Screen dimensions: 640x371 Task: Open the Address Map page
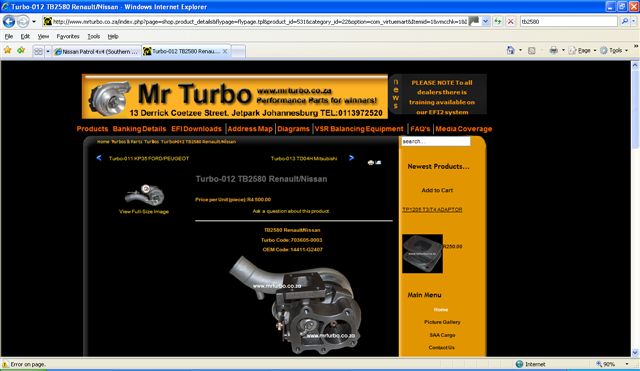250,129
